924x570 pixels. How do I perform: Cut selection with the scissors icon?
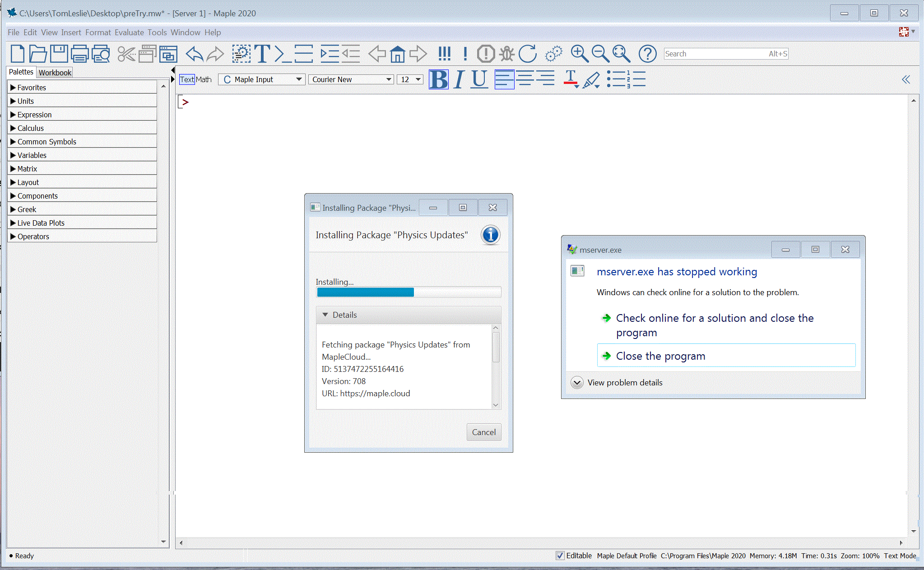tap(126, 54)
